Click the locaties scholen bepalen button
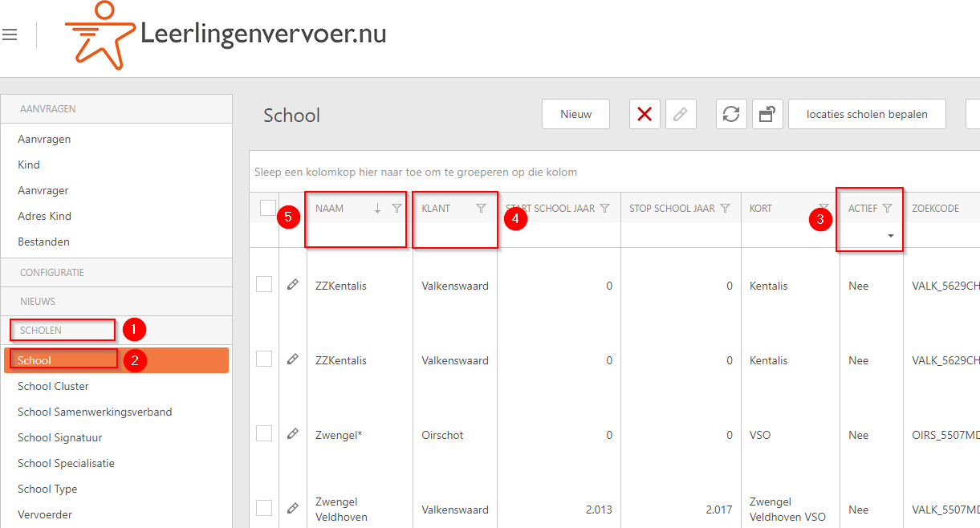The image size is (980, 528). [866, 113]
